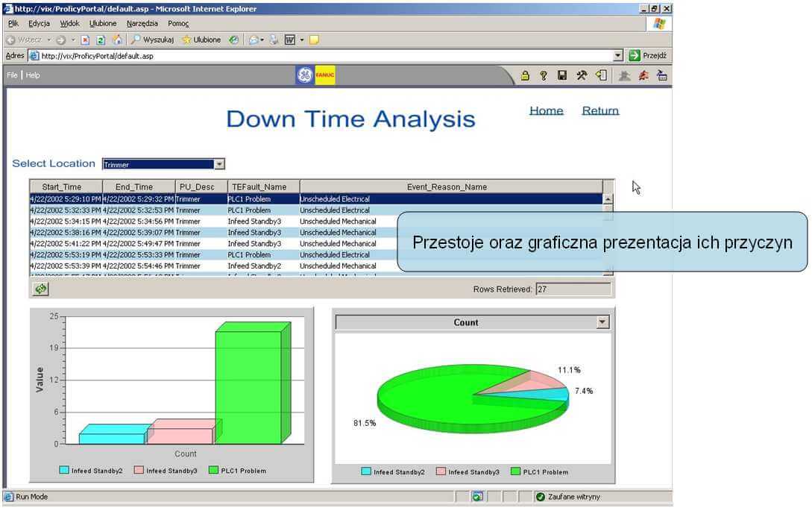This screenshot has height=508, width=812.
Task: Click the red figure icon in the portal toolbar
Action: click(x=643, y=75)
